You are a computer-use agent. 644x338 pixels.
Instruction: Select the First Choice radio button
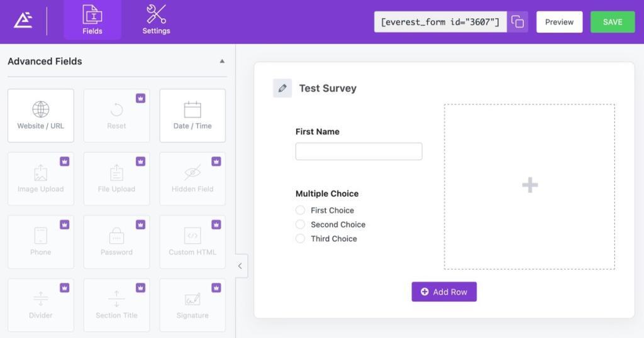301,210
